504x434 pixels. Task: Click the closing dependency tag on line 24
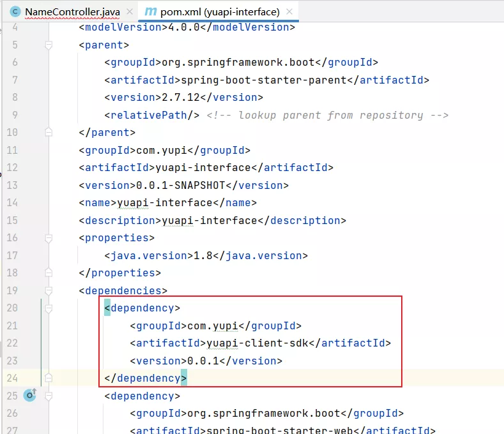coord(146,378)
